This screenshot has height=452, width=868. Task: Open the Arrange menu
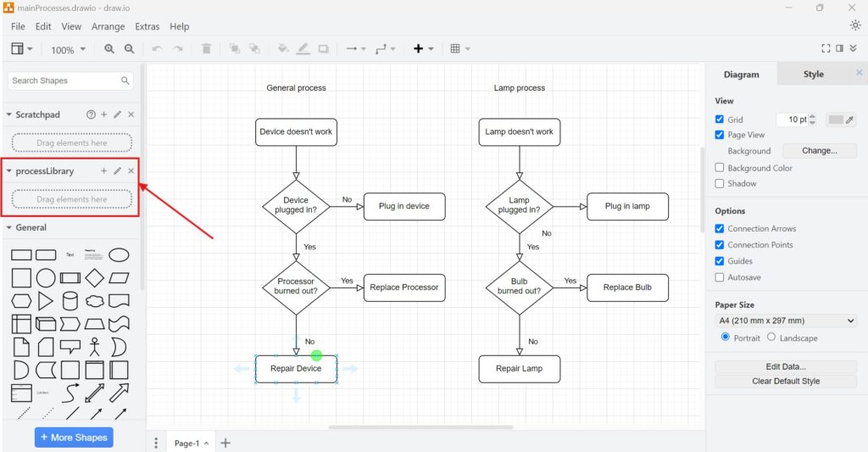[x=108, y=26]
